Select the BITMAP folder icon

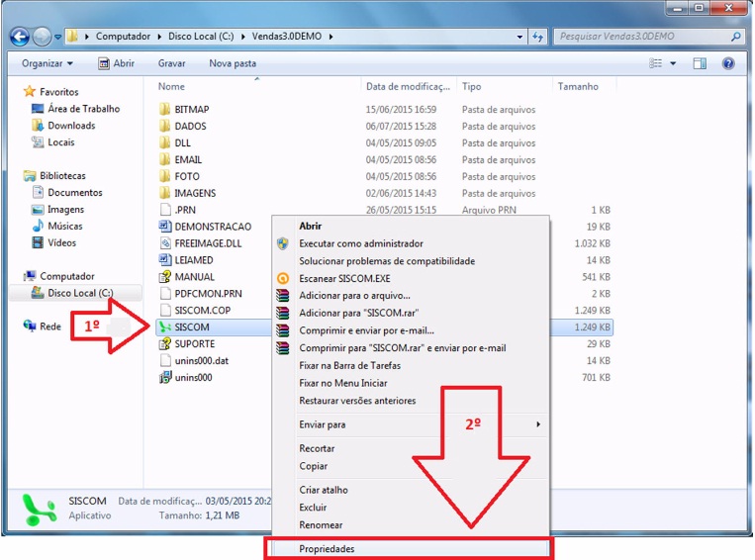click(x=164, y=109)
